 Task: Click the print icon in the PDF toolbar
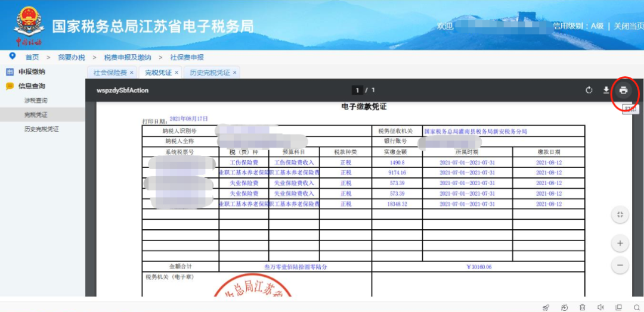pos(624,90)
